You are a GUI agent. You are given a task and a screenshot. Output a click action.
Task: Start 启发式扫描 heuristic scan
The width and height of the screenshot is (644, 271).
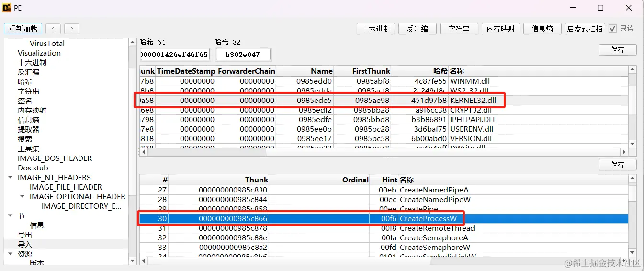pyautogui.click(x=585, y=29)
